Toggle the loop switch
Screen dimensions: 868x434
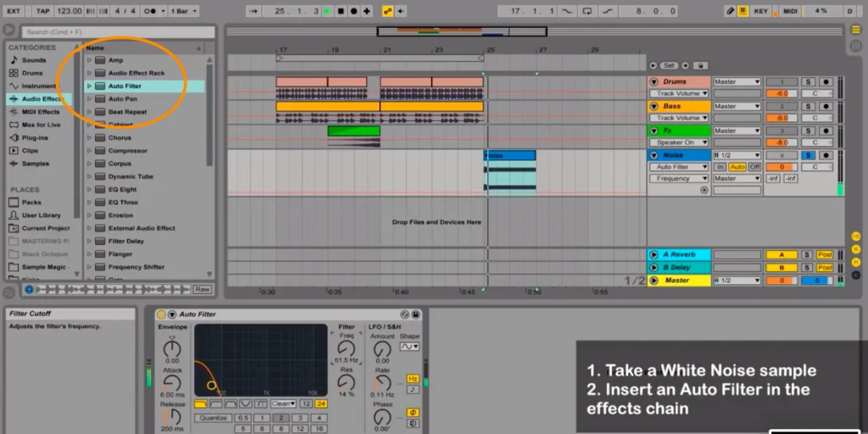(x=587, y=11)
